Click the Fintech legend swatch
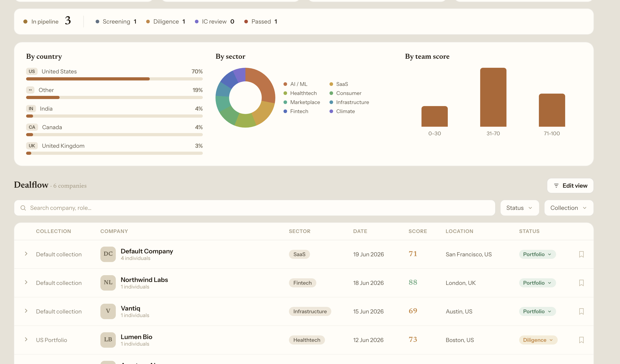Screen dimensions: 620x364 [285, 112]
